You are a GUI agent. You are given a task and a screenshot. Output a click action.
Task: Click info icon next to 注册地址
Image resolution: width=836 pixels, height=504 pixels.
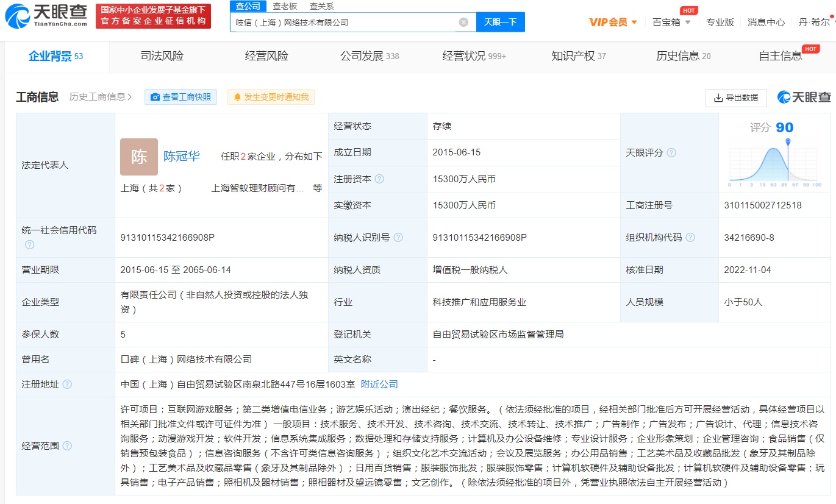coord(67,385)
